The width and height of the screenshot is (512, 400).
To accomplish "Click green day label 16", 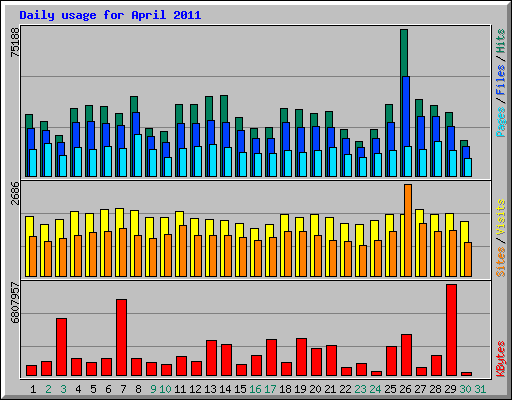I will coord(255,389).
